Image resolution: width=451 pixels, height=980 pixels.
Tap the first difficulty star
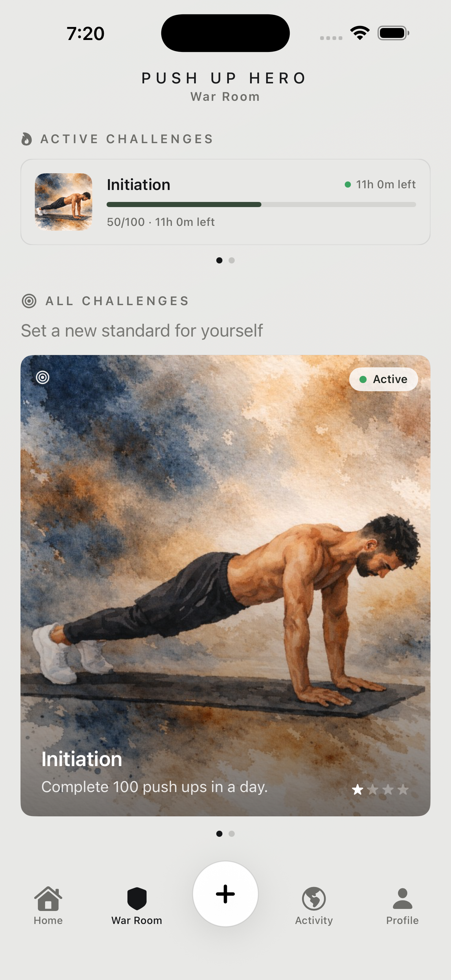pos(357,789)
